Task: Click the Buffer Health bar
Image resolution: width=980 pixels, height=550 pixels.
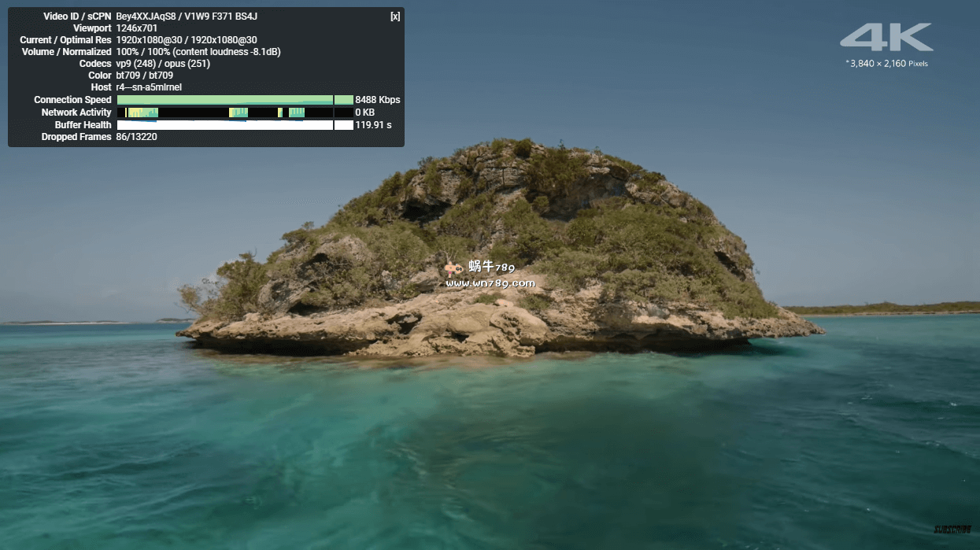Action: pos(235,125)
